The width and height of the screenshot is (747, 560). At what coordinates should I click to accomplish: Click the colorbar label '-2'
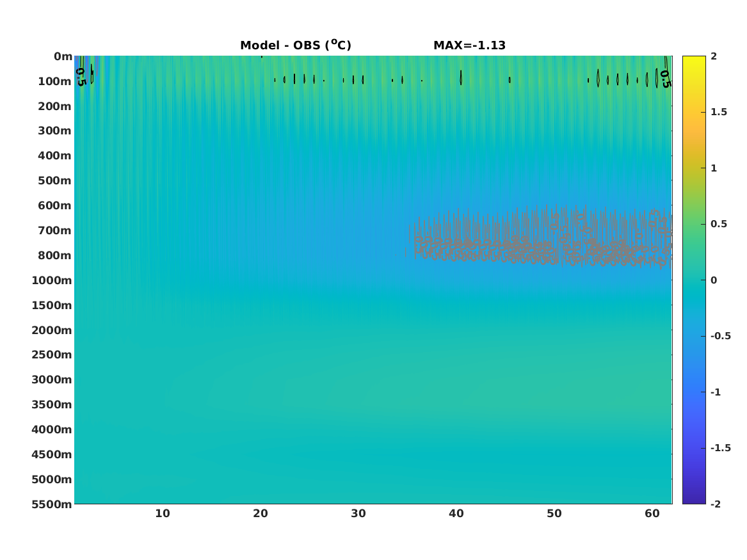716,504
